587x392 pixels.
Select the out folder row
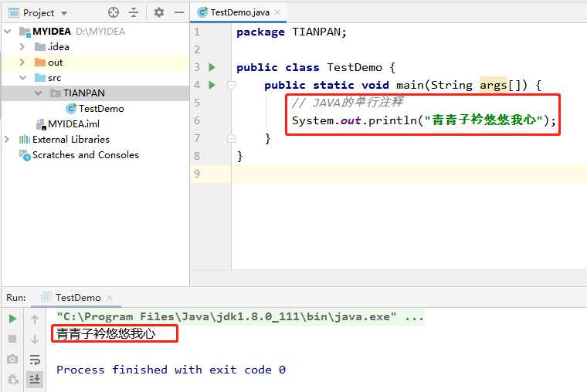96,63
